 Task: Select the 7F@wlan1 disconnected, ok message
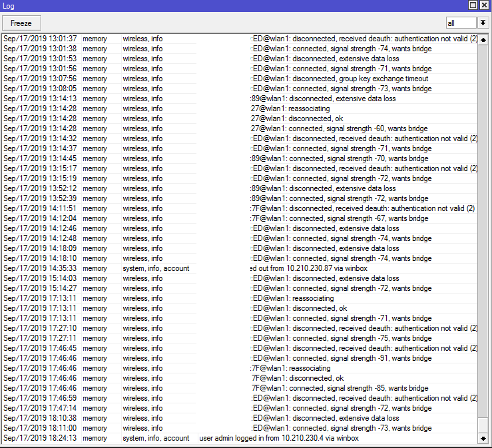pos(298,378)
